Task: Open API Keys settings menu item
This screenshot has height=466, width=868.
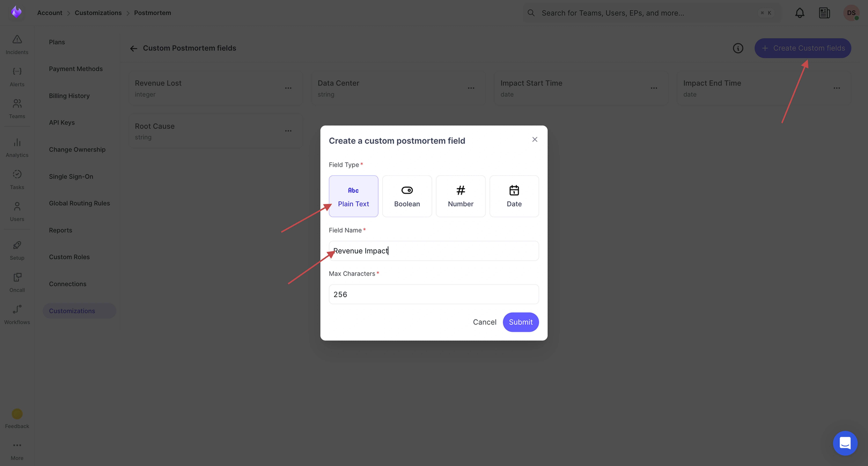Action: coord(62,122)
